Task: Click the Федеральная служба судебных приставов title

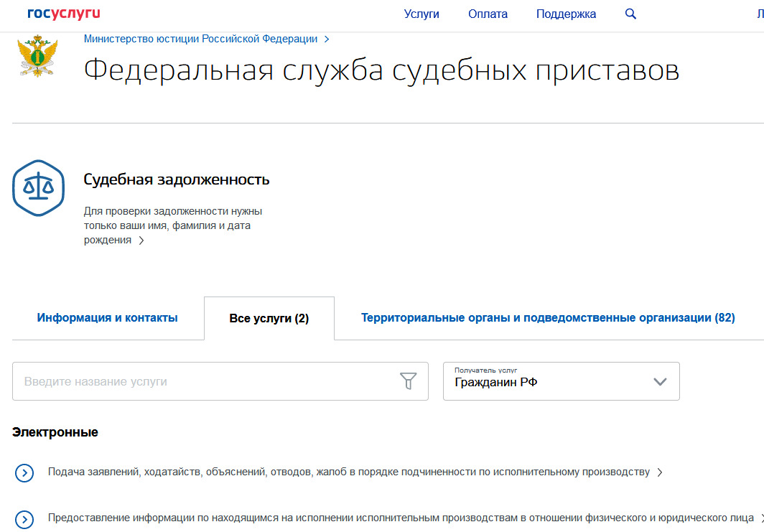Action: click(x=381, y=70)
